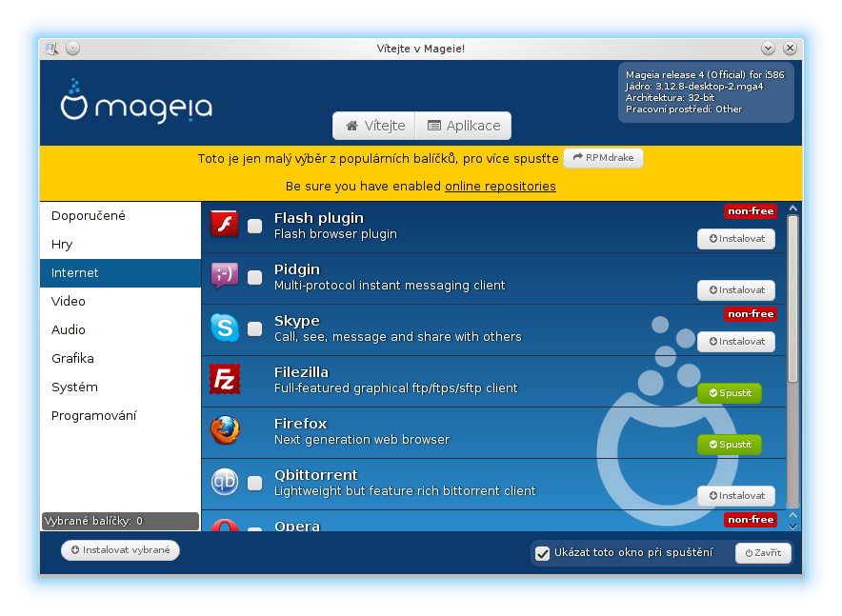This screenshot has width=842, height=616.
Task: Click 'Multi-protocol instant messaging client' text
Action: (x=390, y=286)
